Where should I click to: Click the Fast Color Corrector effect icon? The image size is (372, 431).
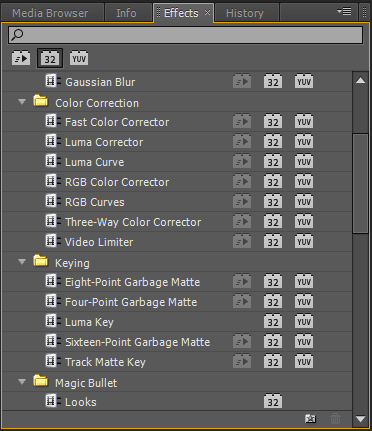tap(53, 121)
